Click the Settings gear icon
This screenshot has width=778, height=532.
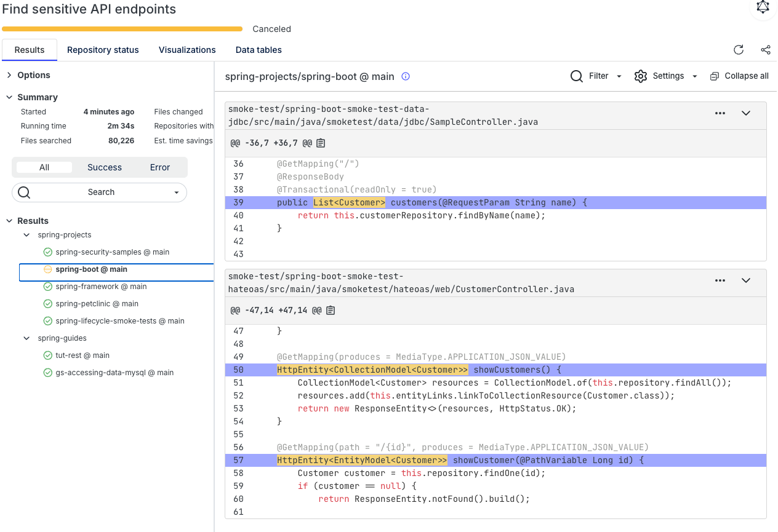tap(641, 76)
